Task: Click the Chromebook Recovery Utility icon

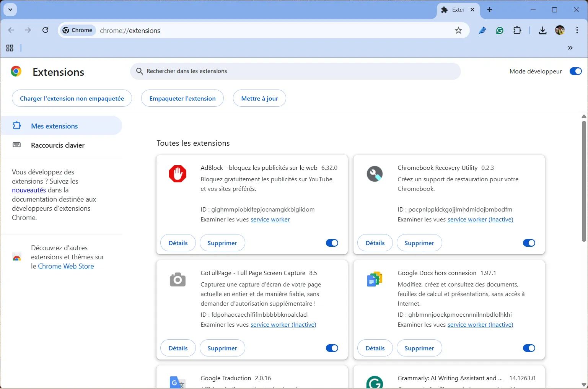Action: tap(375, 174)
